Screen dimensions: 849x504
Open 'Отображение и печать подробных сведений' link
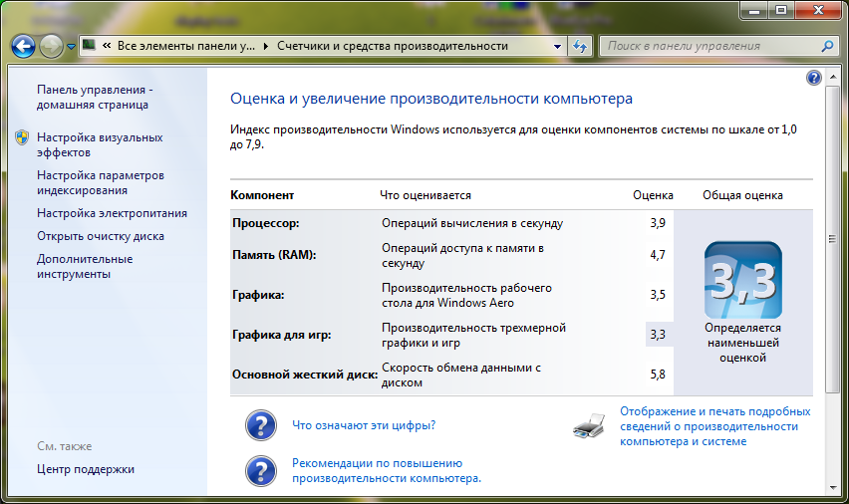tap(714, 426)
